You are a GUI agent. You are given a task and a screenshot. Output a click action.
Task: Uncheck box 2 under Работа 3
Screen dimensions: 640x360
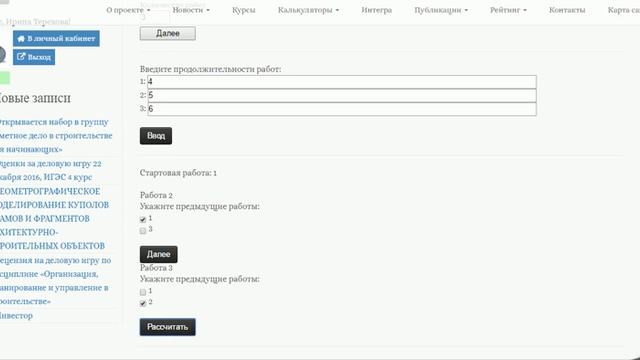pyautogui.click(x=143, y=303)
